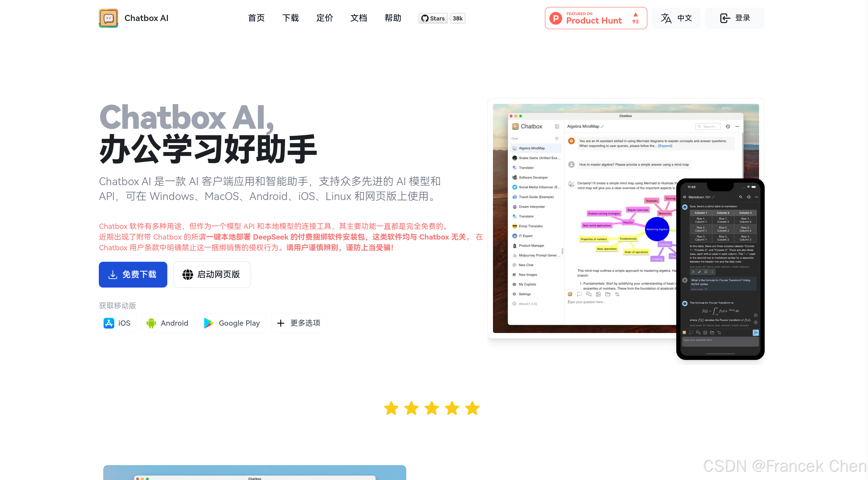Viewport: 868px width, 480px height.
Task: Open the Product Hunt featured badge
Action: [x=595, y=18]
